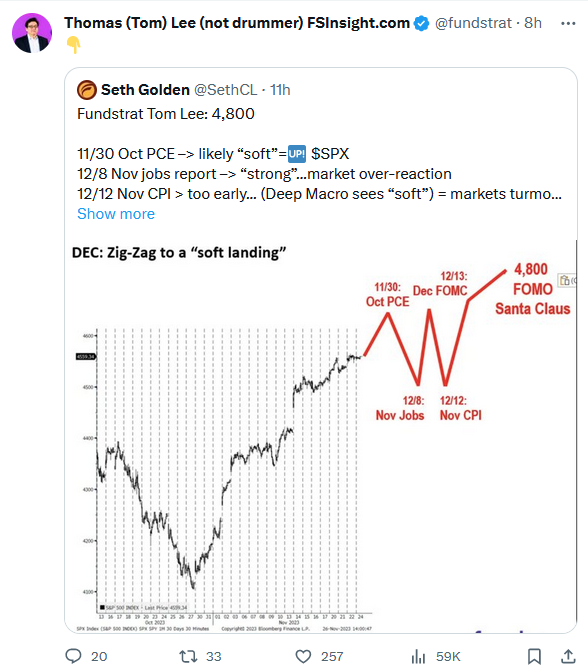The height and width of the screenshot is (672, 588).
Task: Repost the tweet via retweet icon
Action: [188, 656]
